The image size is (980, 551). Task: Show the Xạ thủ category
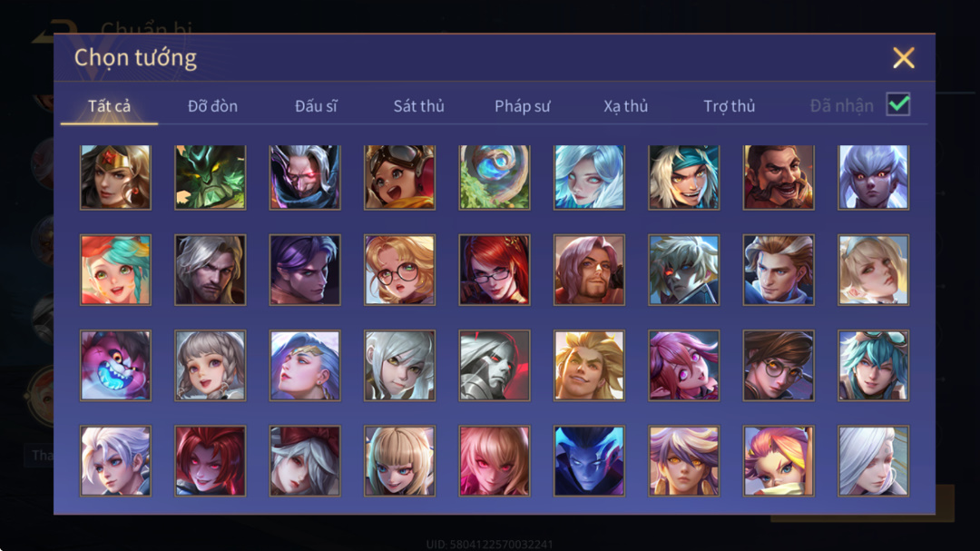625,105
